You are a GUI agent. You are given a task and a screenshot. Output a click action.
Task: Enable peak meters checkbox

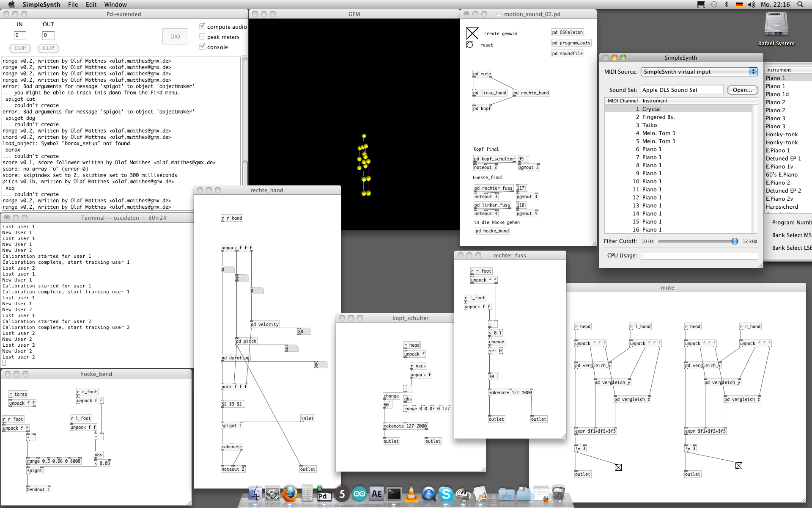[202, 36]
